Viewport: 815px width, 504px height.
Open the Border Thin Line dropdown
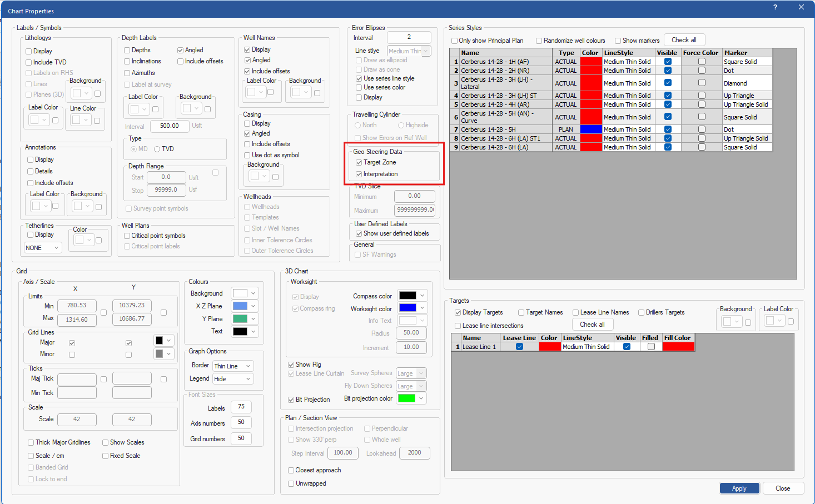click(x=233, y=366)
